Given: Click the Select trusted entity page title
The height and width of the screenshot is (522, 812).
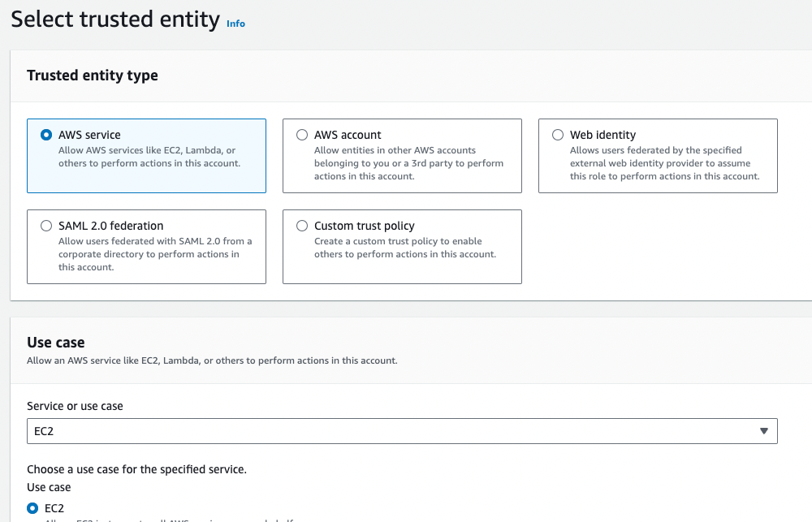Looking at the screenshot, I should pos(115,19).
